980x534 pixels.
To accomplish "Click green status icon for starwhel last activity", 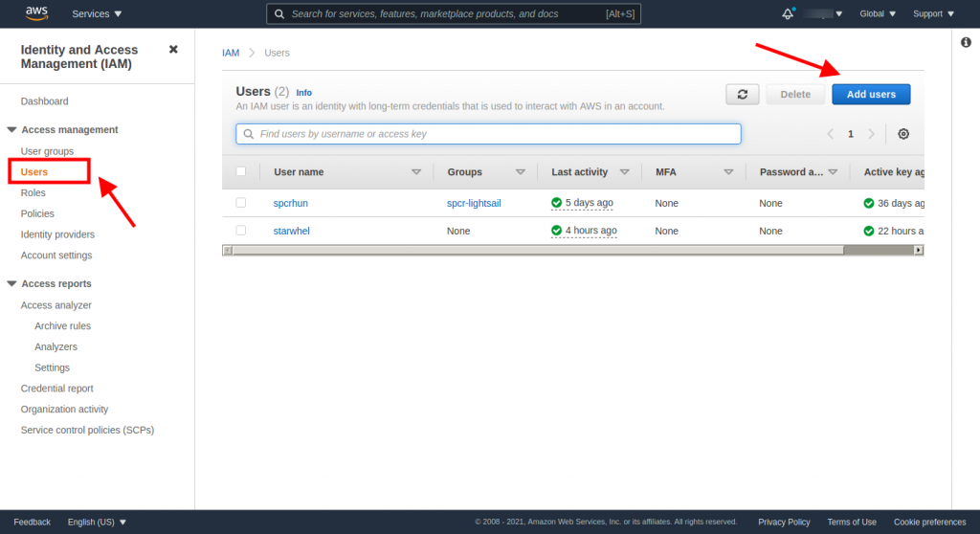I will point(556,231).
